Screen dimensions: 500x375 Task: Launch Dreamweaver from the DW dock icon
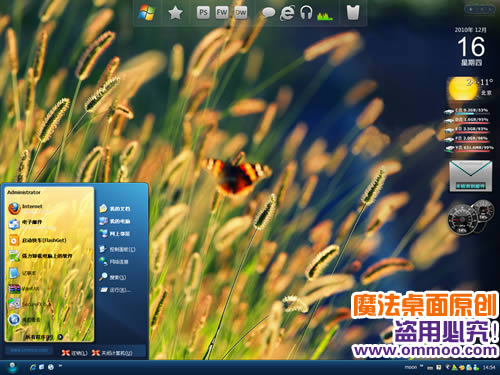[x=240, y=13]
